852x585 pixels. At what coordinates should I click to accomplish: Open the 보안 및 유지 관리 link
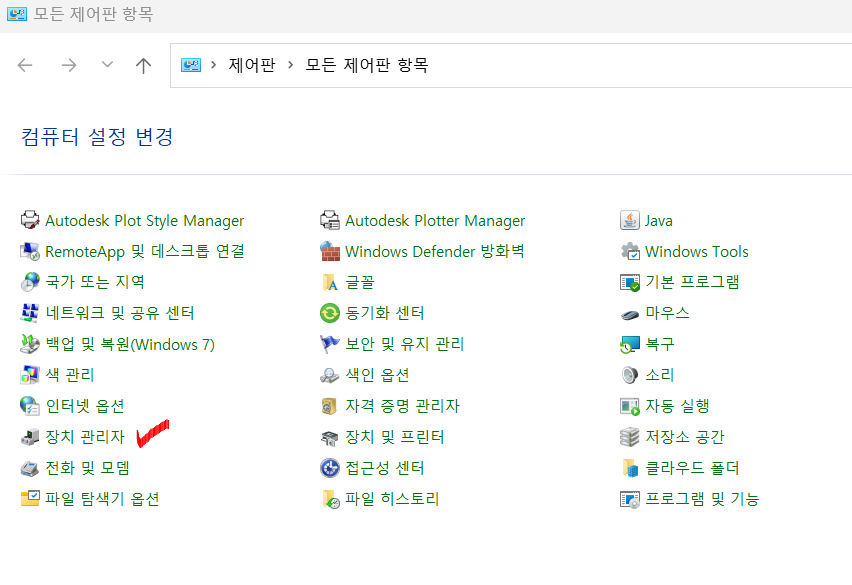[x=405, y=344]
